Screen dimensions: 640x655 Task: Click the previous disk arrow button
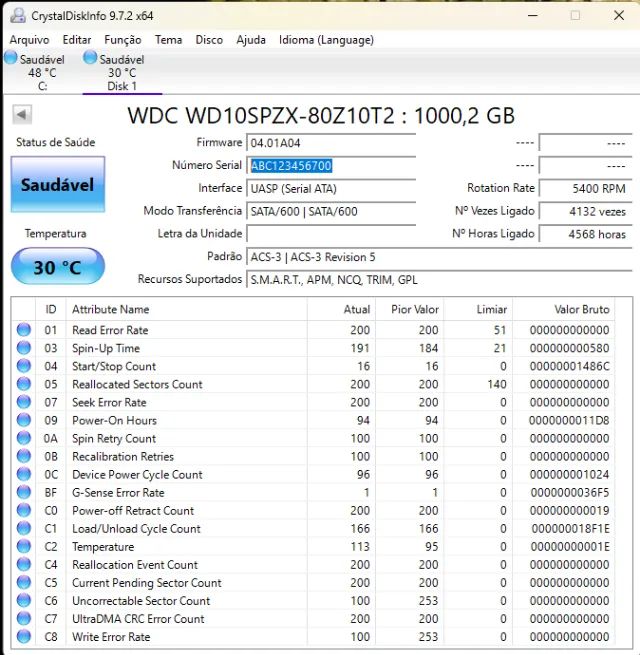[x=22, y=114]
